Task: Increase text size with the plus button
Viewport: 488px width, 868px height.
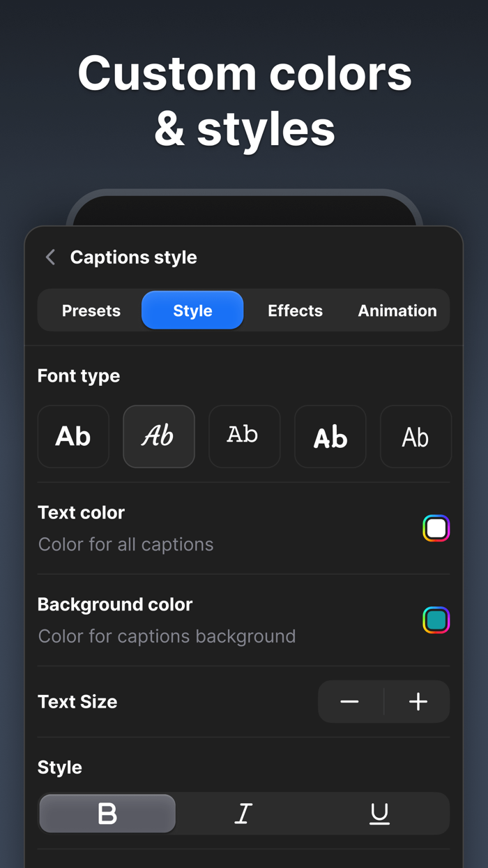Action: [x=418, y=702]
